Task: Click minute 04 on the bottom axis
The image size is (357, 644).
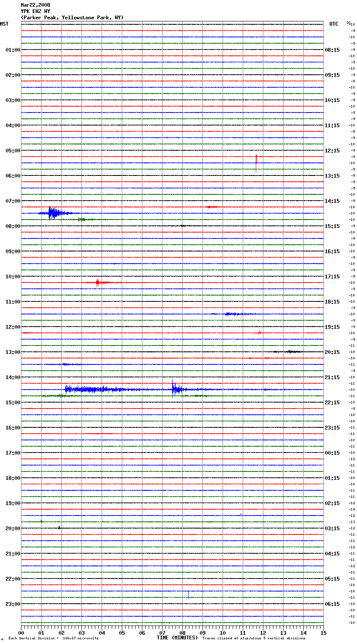Action: (x=102, y=633)
